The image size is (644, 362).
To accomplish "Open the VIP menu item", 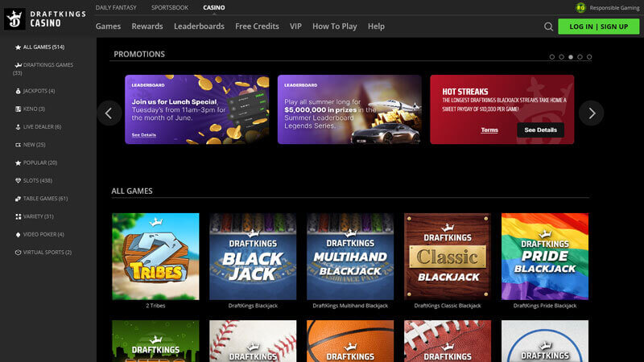I will coord(295,27).
